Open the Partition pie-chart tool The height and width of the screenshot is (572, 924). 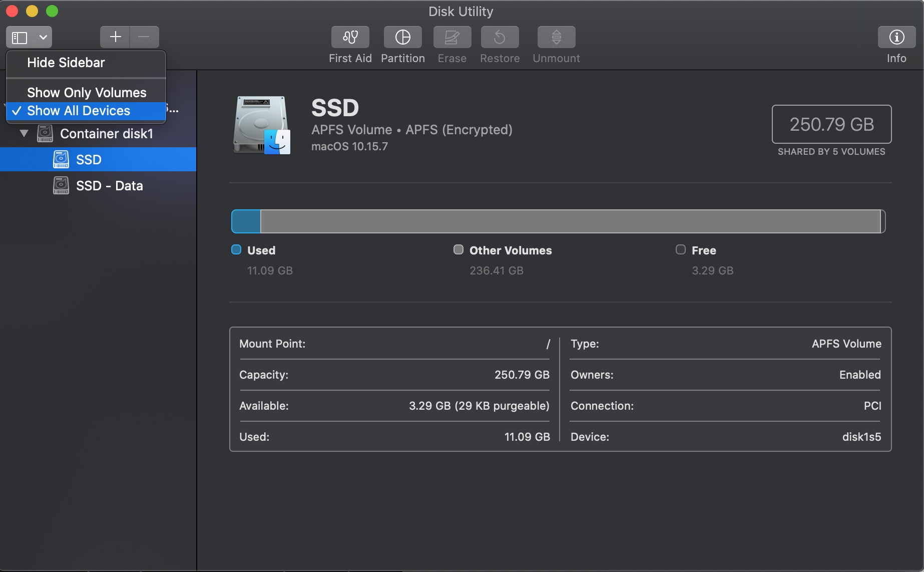pyautogui.click(x=402, y=37)
